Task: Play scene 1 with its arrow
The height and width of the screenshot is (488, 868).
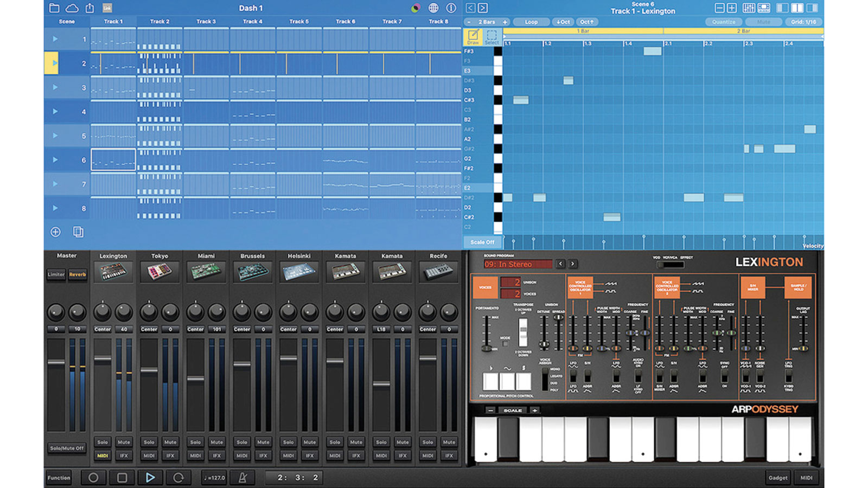Action: (x=55, y=39)
